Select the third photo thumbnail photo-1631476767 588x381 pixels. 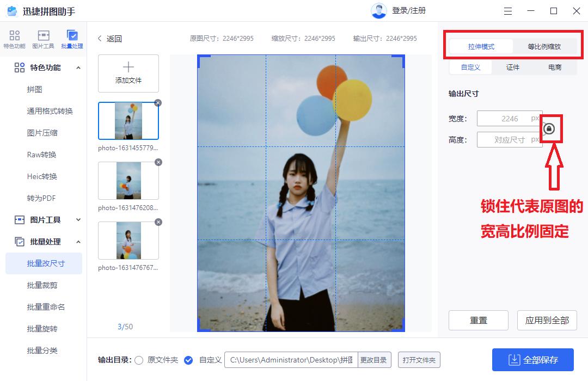click(128, 241)
